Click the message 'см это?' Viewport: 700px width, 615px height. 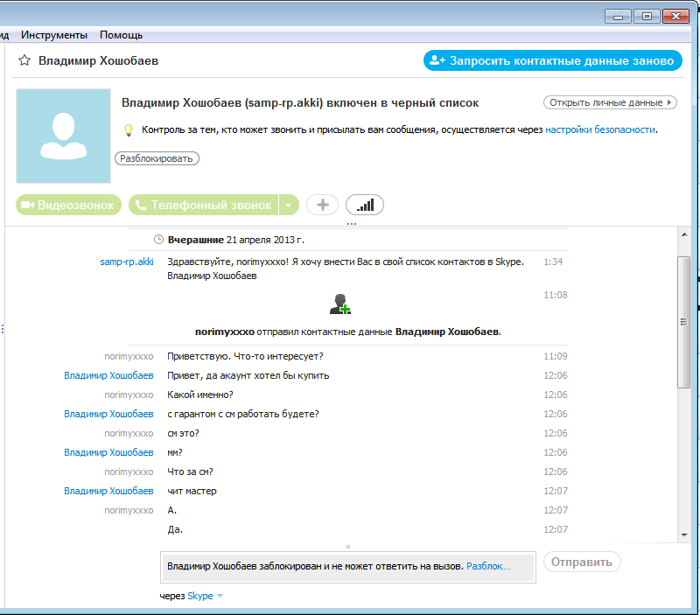(183, 433)
